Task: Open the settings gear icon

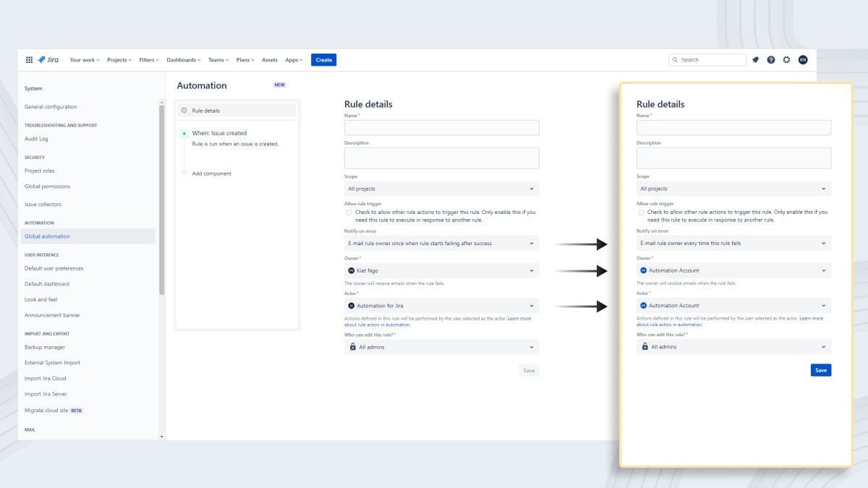Action: pyautogui.click(x=787, y=60)
